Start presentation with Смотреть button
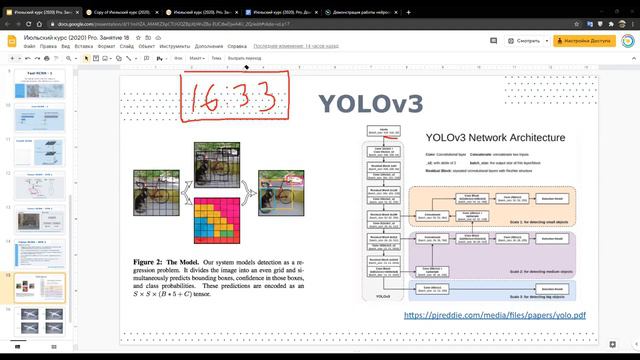 pyautogui.click(x=524, y=41)
